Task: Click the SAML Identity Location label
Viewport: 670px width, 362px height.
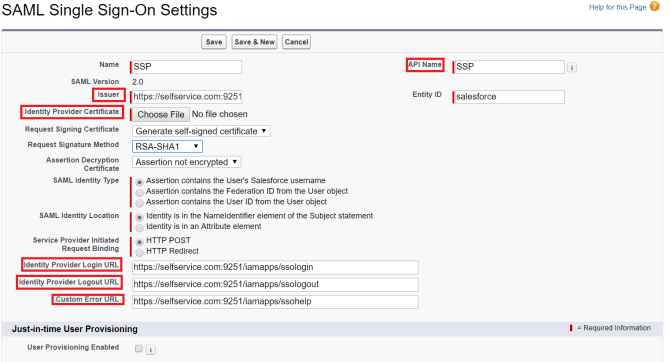Action: coord(79,215)
